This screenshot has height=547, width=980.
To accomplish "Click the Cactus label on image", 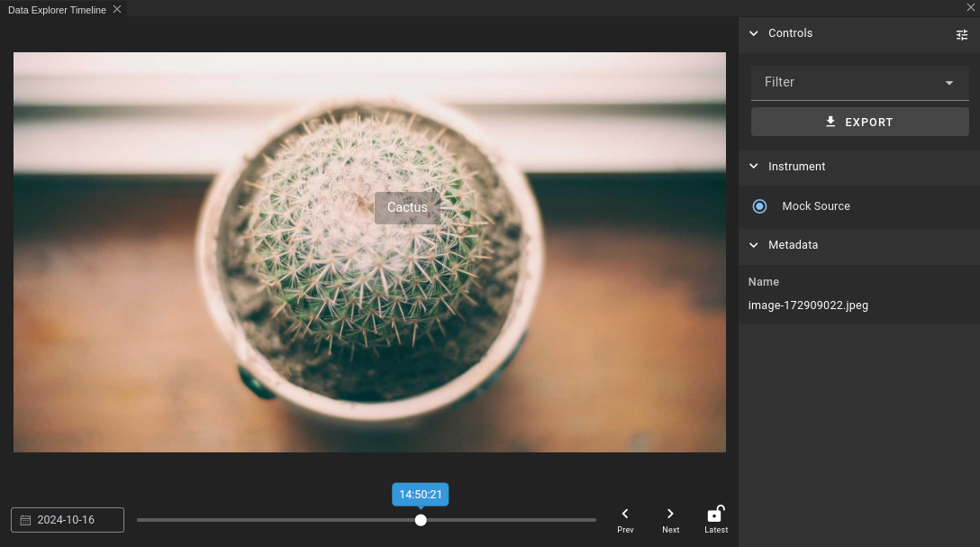I will point(407,207).
